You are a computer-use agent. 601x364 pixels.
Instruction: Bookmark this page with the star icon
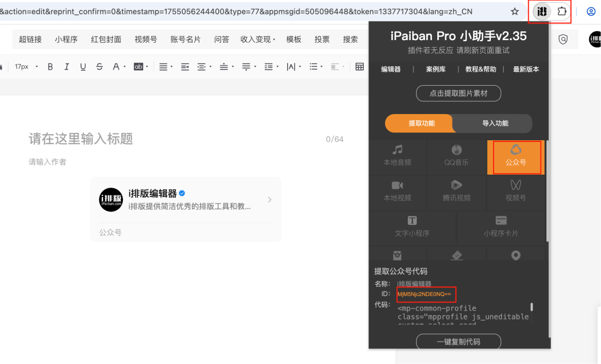(515, 12)
